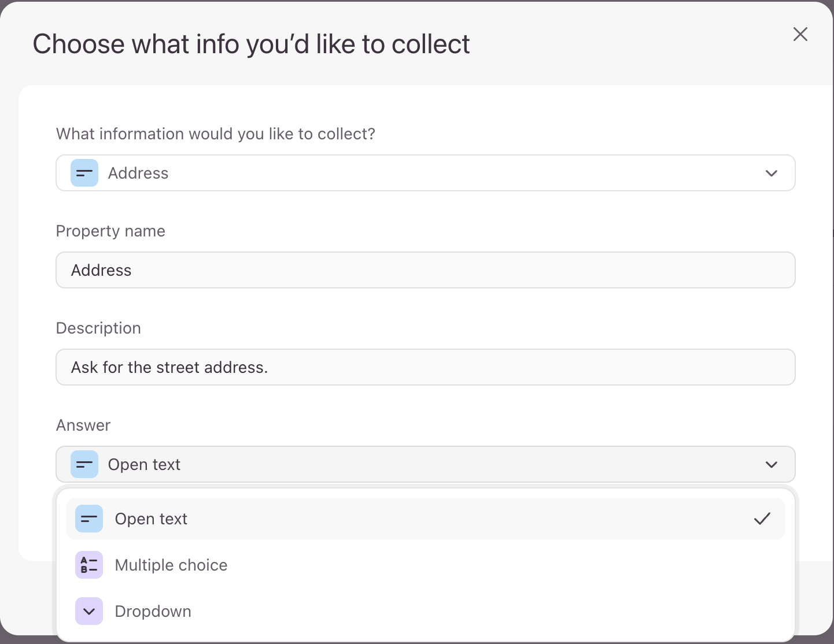Screen dimensions: 834x644
Task: Click the checkmark beside Open text option
Action: tap(762, 519)
